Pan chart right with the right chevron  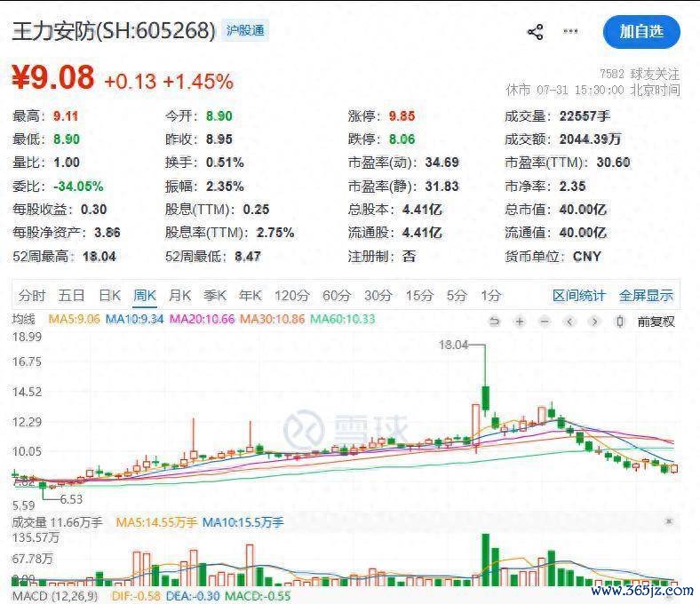pyautogui.click(x=594, y=322)
